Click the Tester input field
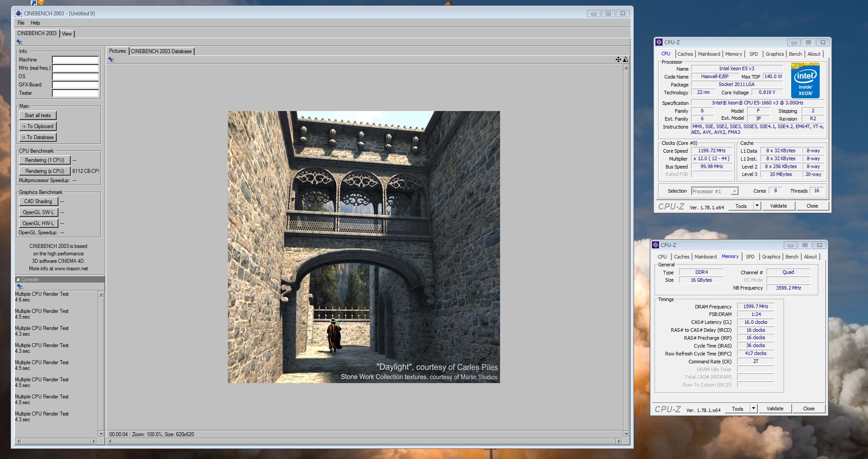Image resolution: width=868 pixels, height=459 pixels. pos(75,93)
